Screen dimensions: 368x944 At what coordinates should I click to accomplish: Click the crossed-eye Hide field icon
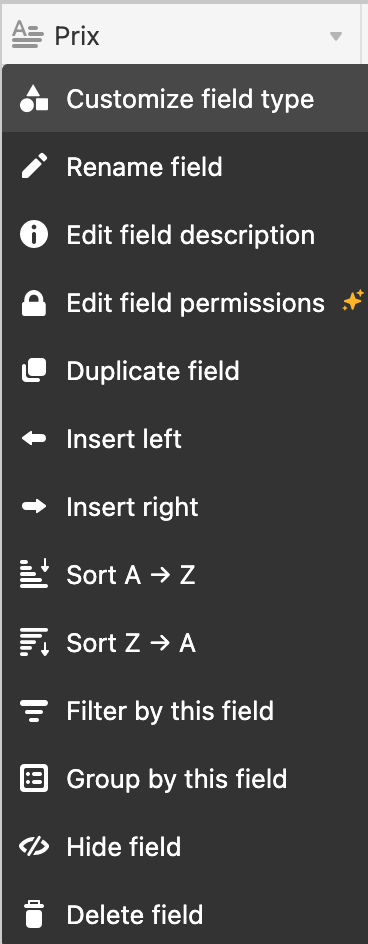pyautogui.click(x=34, y=846)
